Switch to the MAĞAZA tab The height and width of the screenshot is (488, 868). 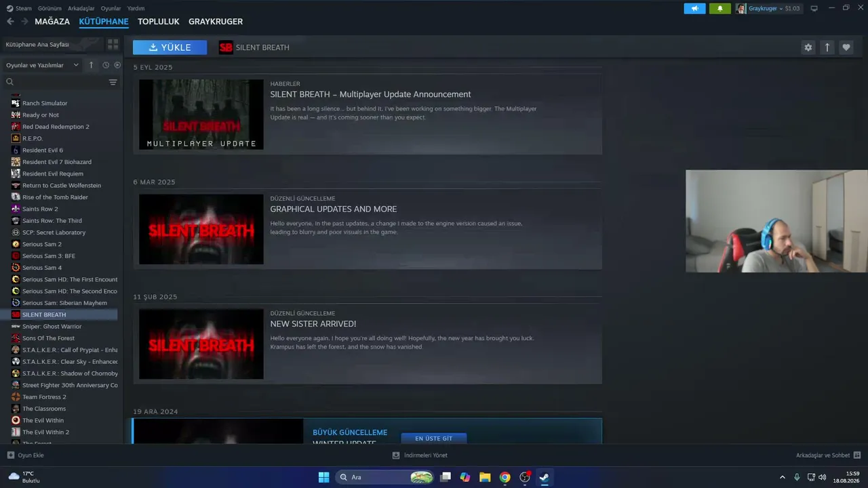[x=52, y=22]
